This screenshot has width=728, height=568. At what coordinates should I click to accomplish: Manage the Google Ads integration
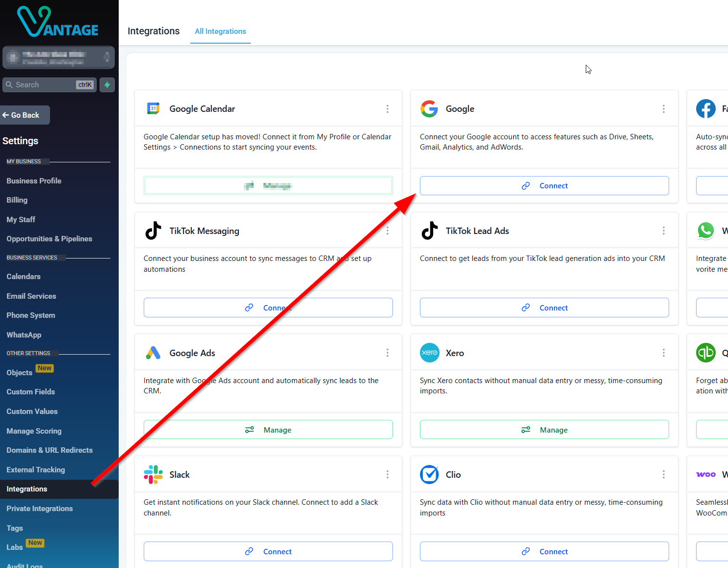pos(268,430)
